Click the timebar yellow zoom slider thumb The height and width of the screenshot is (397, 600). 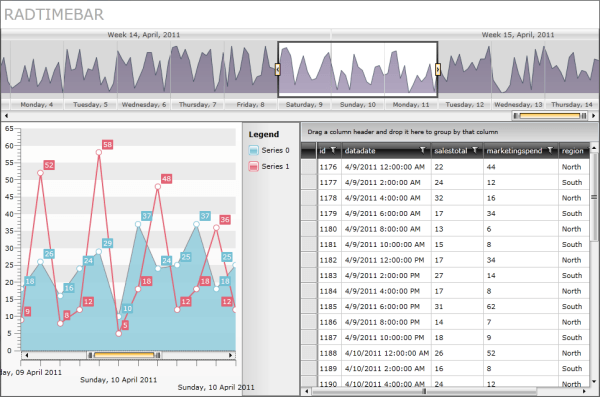(550, 116)
